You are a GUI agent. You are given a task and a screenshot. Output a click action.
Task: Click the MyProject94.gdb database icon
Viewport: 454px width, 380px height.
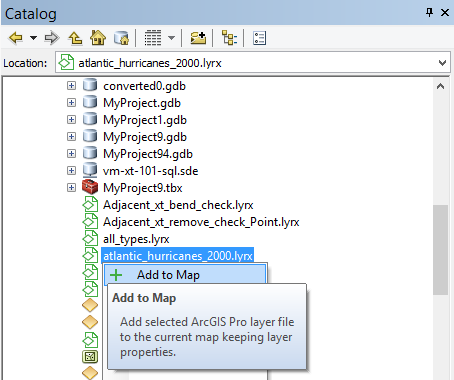90,153
